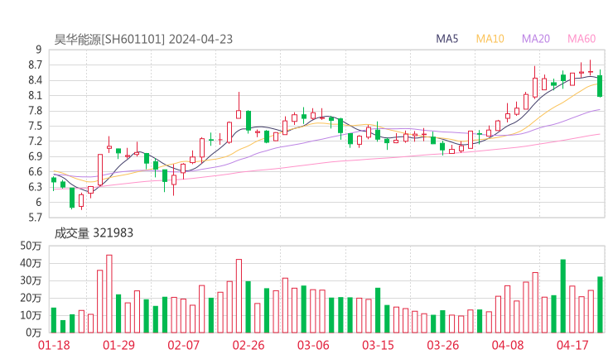Click the 5.7 price axis label
613x364 pixels.
tap(33, 218)
